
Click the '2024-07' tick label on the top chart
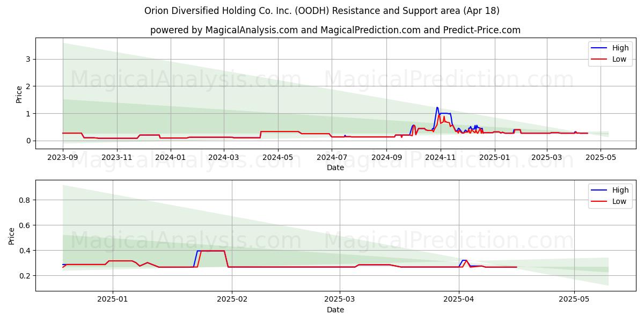coord(332,158)
